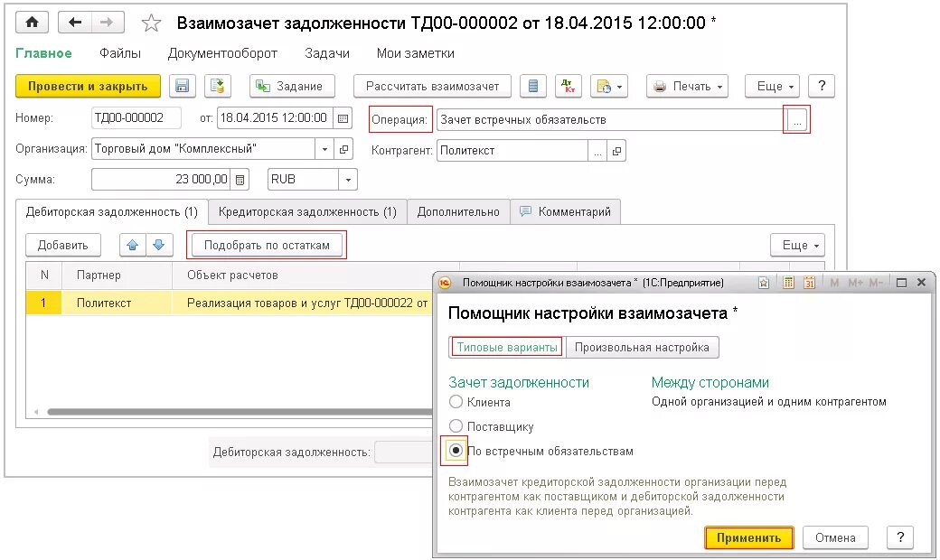Click the Партнер column header

117,275
